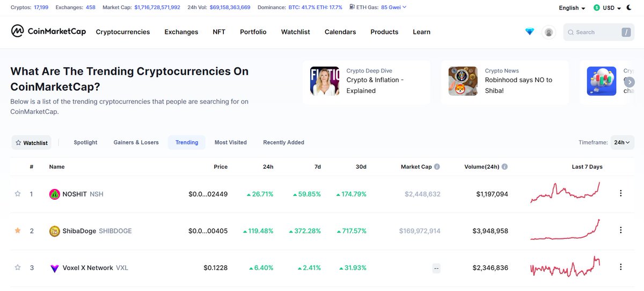The width and height of the screenshot is (644, 291).
Task: Click ShibaDoge volume $3,948,958
Action: click(x=490, y=231)
